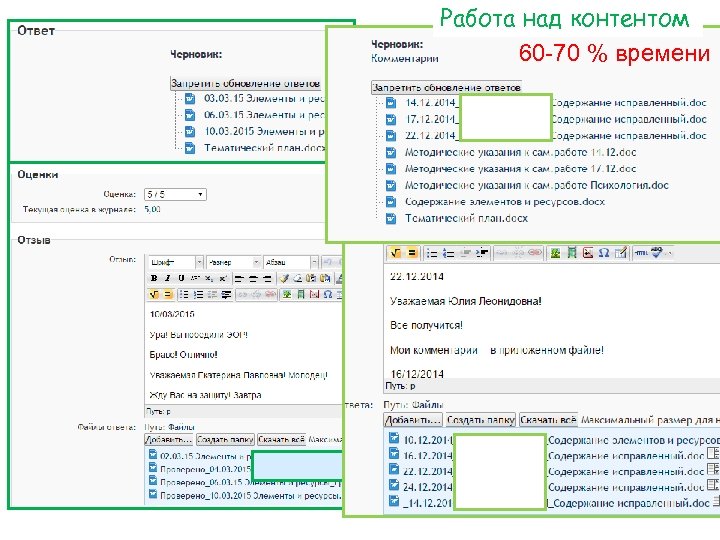720x540 pixels.
Task: Toggle spellchecker ABC icon in right editor
Action: (657, 252)
